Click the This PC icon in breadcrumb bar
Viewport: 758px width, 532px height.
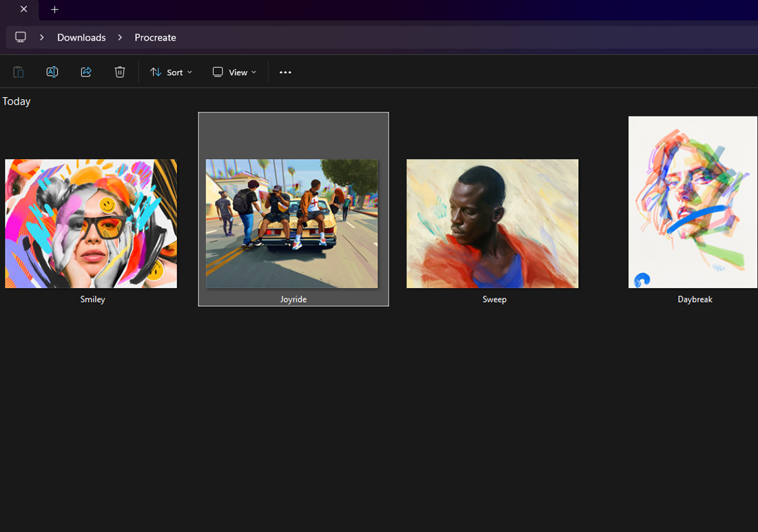[20, 37]
